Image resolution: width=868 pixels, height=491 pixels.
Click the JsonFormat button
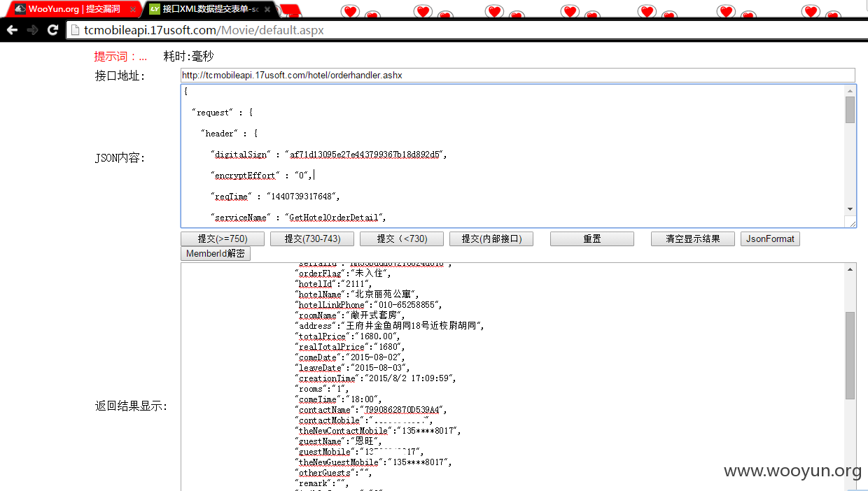tap(770, 239)
